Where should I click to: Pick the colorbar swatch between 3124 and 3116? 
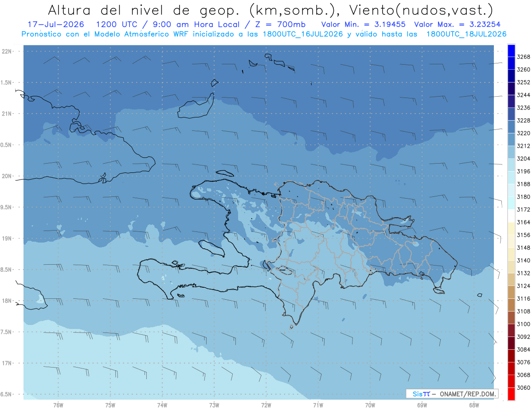click(511, 292)
